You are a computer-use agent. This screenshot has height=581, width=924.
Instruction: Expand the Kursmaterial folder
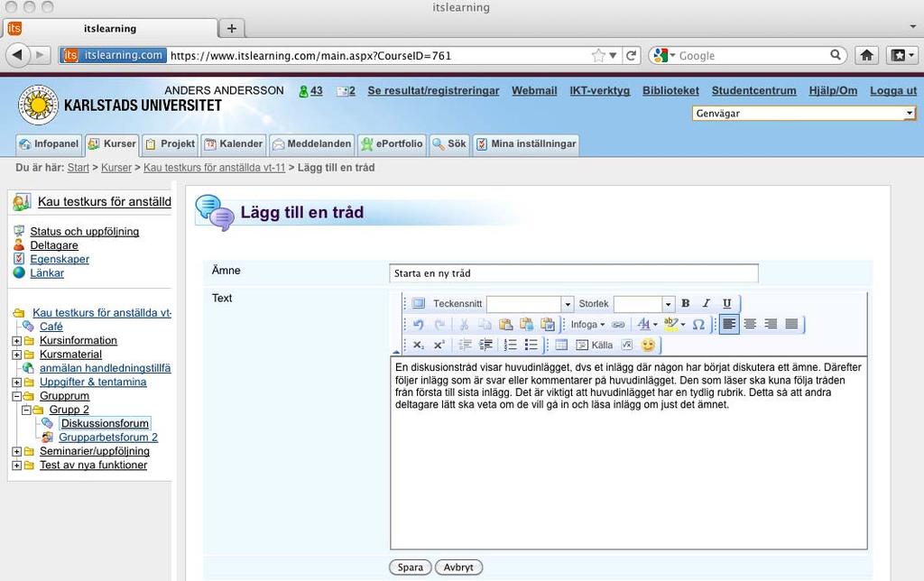(16, 355)
